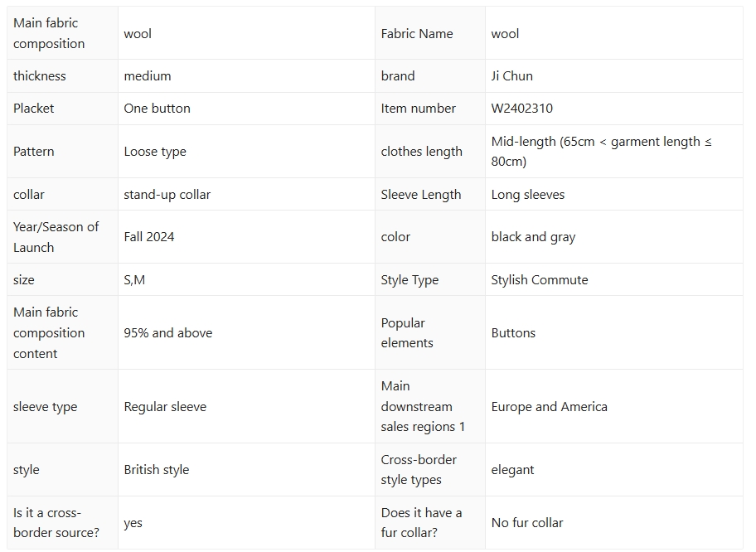Click the 'S,M' size value
Image resolution: width=756 pixels, height=552 pixels.
coord(134,280)
